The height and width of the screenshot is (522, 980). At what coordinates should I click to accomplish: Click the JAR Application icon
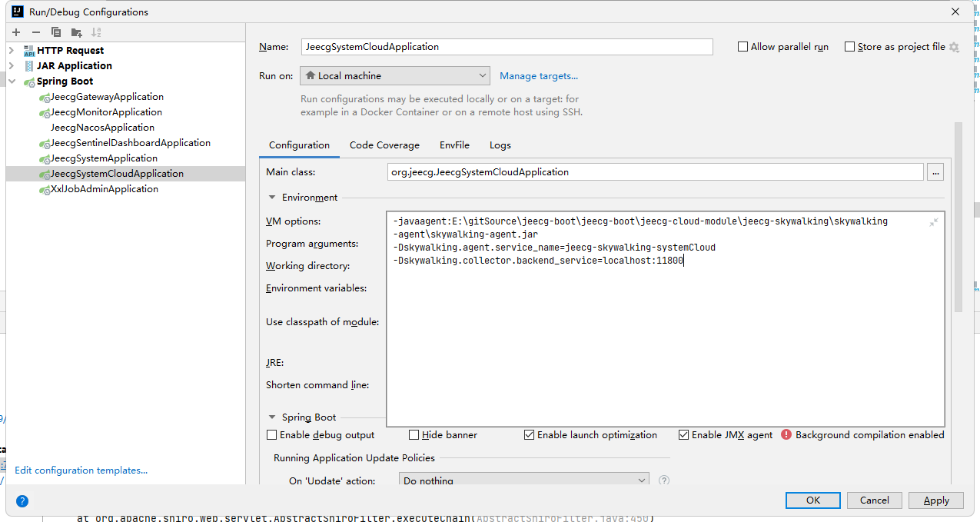coord(29,66)
